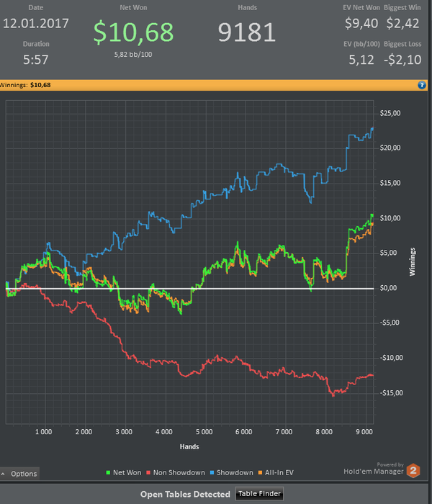
Task: Click the orange All-In EV legend swatch
Action: coord(261,472)
